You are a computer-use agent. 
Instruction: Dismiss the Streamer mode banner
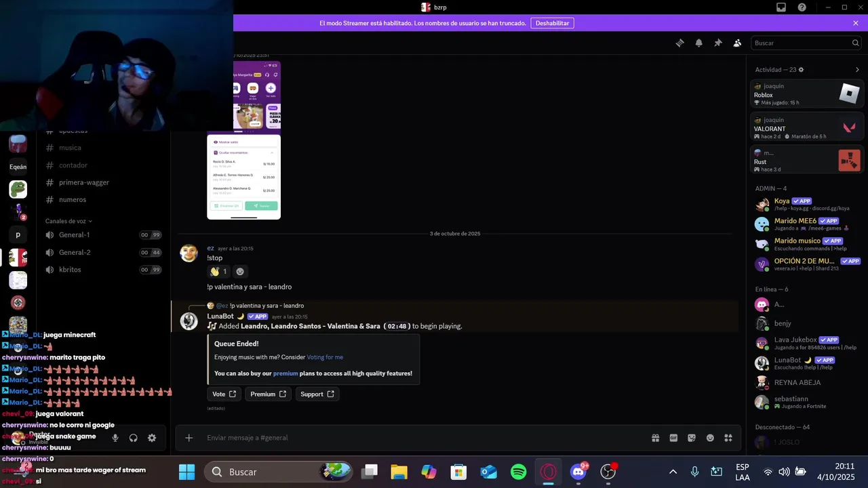coord(856,23)
